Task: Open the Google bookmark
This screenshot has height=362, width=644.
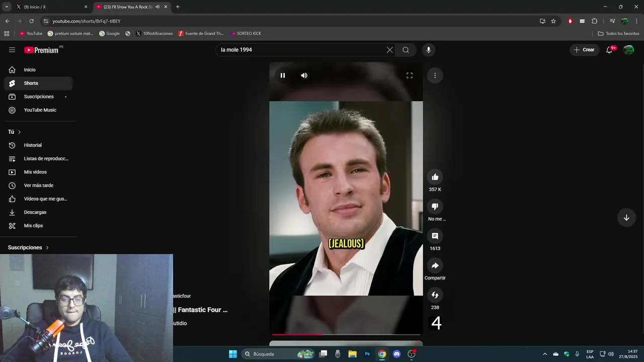Action: pyautogui.click(x=109, y=34)
